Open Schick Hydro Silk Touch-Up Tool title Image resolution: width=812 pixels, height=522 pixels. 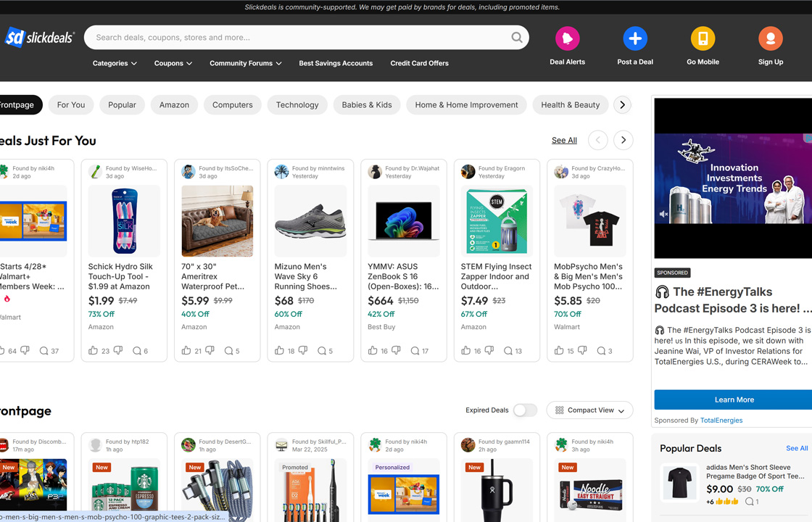[120, 276]
